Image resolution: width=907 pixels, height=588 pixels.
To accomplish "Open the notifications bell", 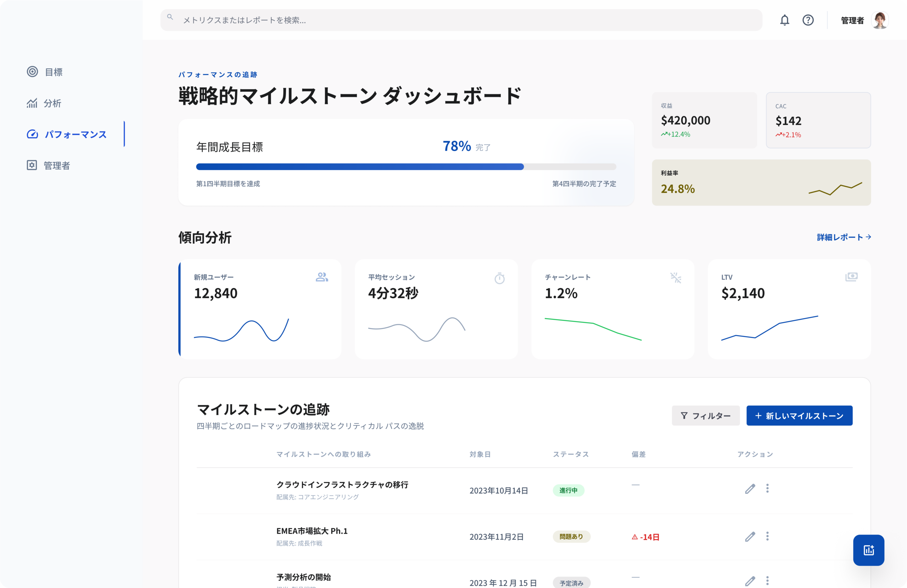I will 784,20.
